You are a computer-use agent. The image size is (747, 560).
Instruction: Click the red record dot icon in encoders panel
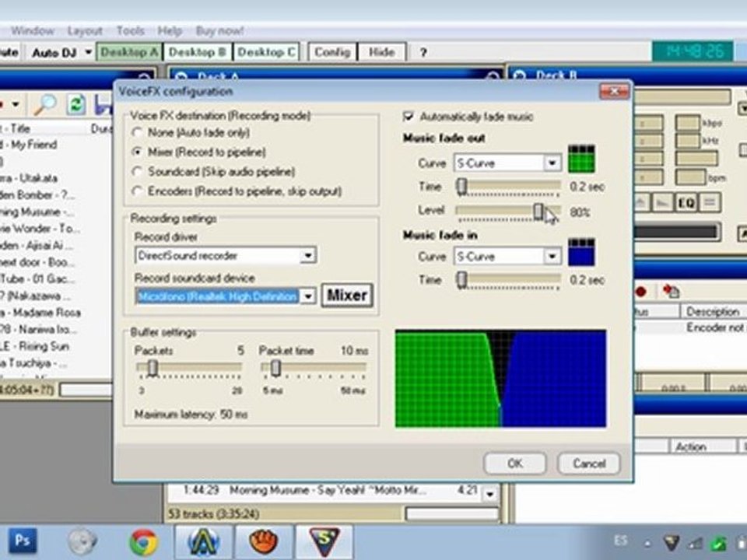(x=641, y=291)
